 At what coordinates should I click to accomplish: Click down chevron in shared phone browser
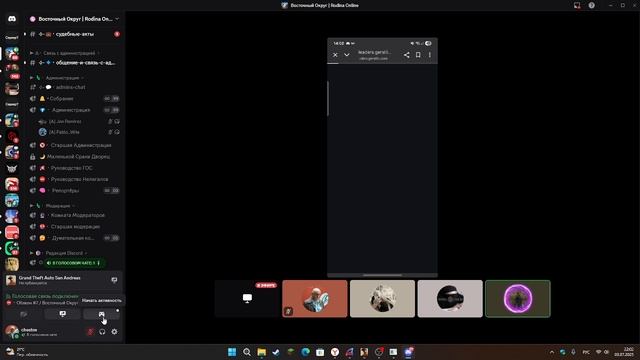click(347, 55)
